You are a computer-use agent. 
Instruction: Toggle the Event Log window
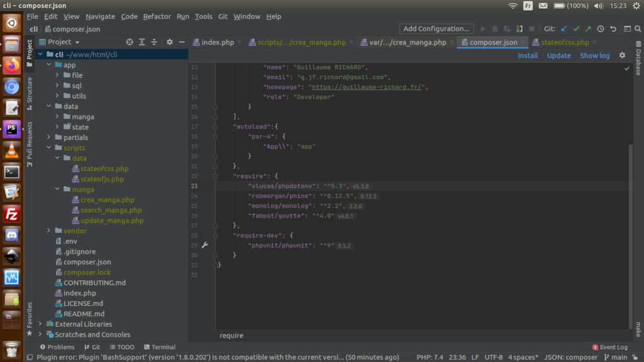pyautogui.click(x=609, y=347)
